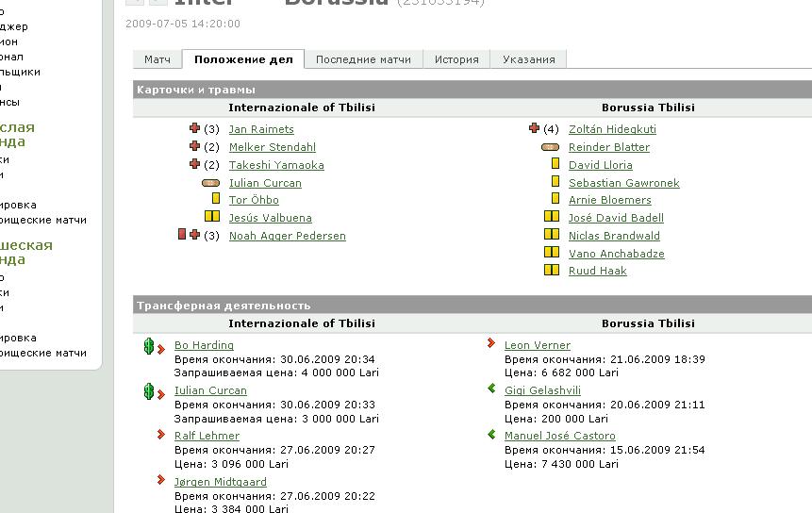Open the История tab
The height and width of the screenshot is (513, 812).
point(456,59)
